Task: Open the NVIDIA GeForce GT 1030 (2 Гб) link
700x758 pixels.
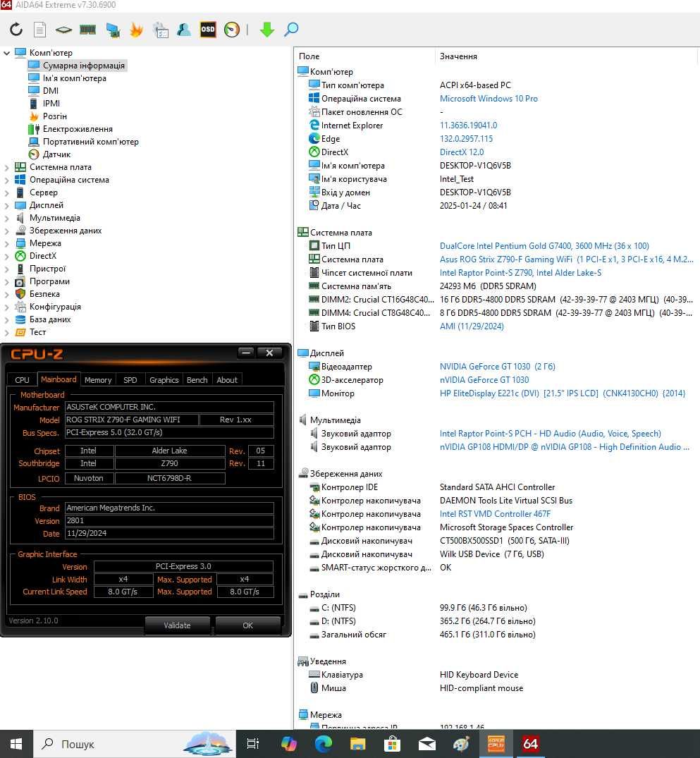Action: [x=497, y=367]
